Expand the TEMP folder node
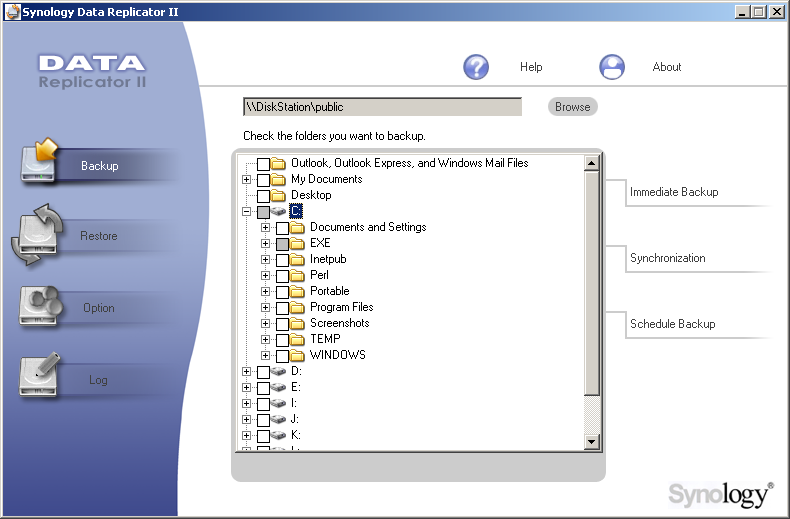The width and height of the screenshot is (790, 519). click(x=265, y=340)
